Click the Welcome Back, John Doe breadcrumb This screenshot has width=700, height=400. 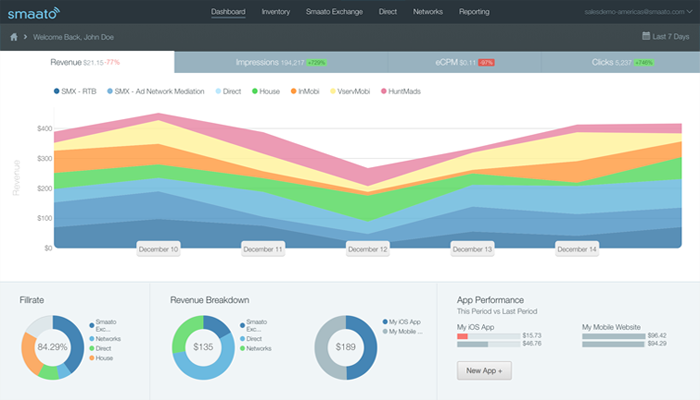(x=73, y=37)
